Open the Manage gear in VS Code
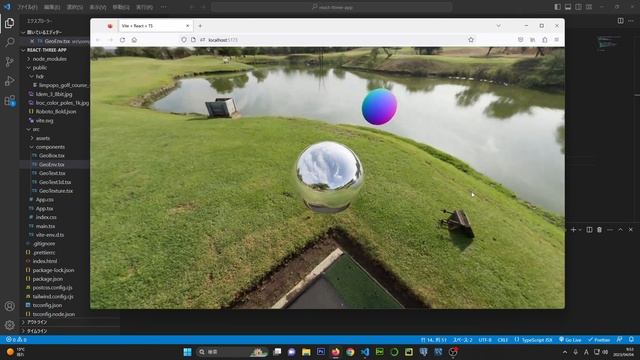 click(x=9, y=325)
